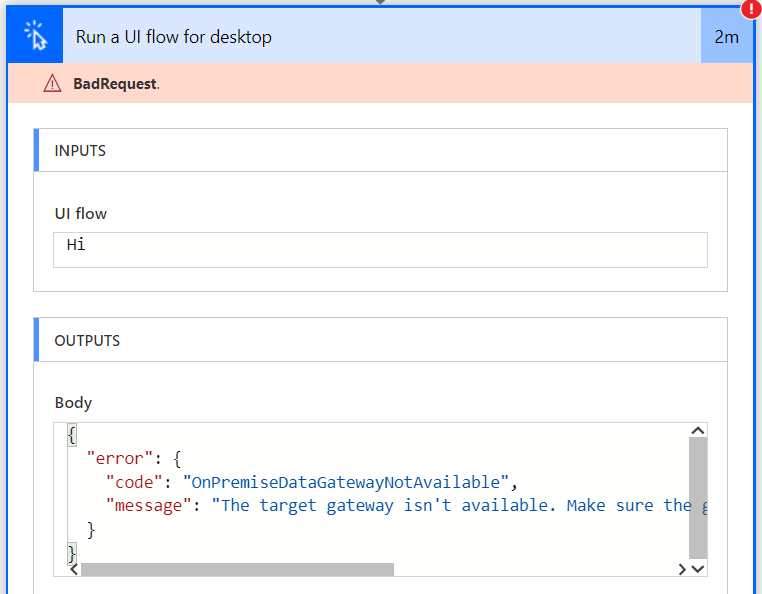Click the Body scroll up arrow
Image resolution: width=762 pixels, height=594 pixels.
698,431
